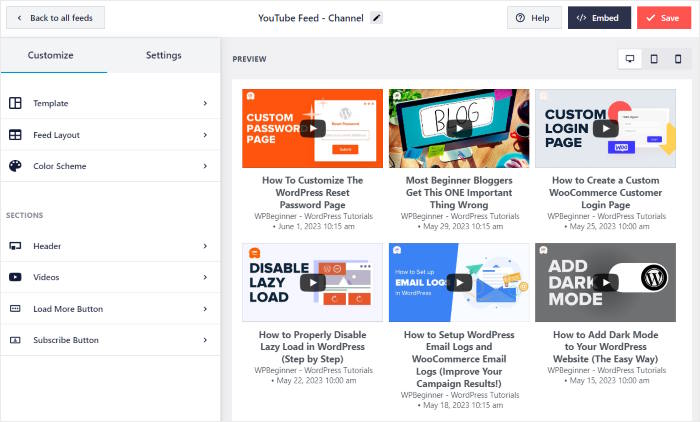Click the Embed button
Viewport: 700px width, 422px height.
tap(599, 18)
